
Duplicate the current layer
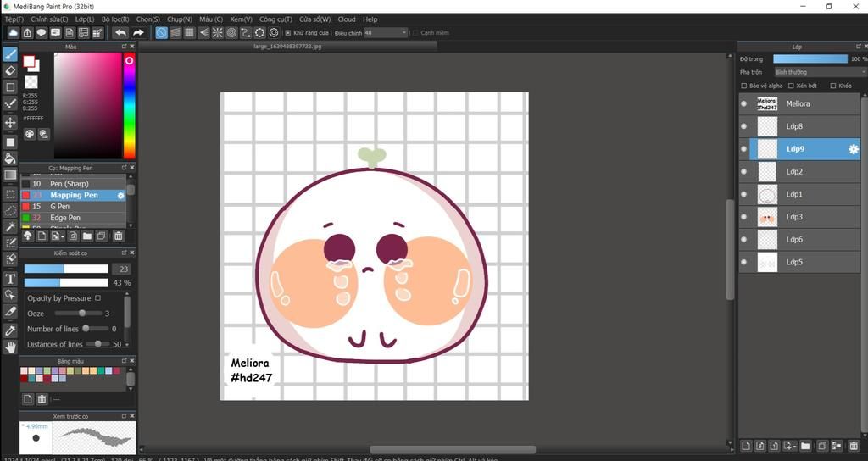[x=822, y=446]
